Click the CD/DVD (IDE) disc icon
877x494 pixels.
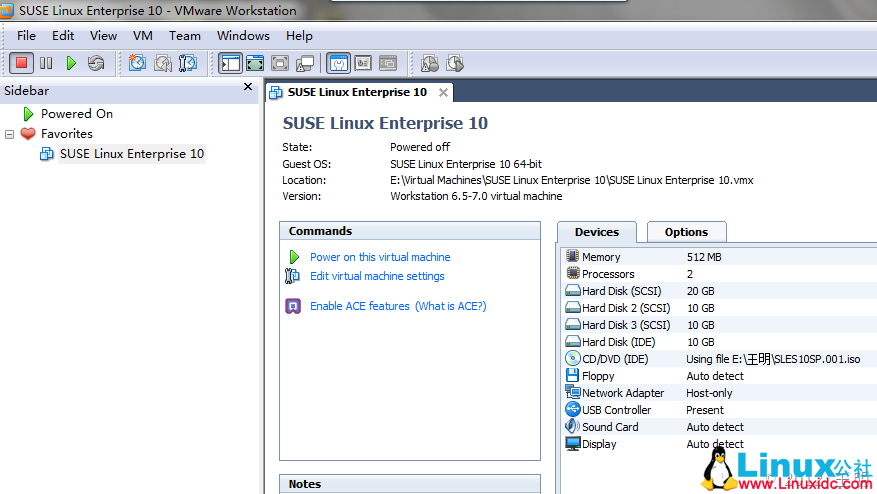pos(573,358)
